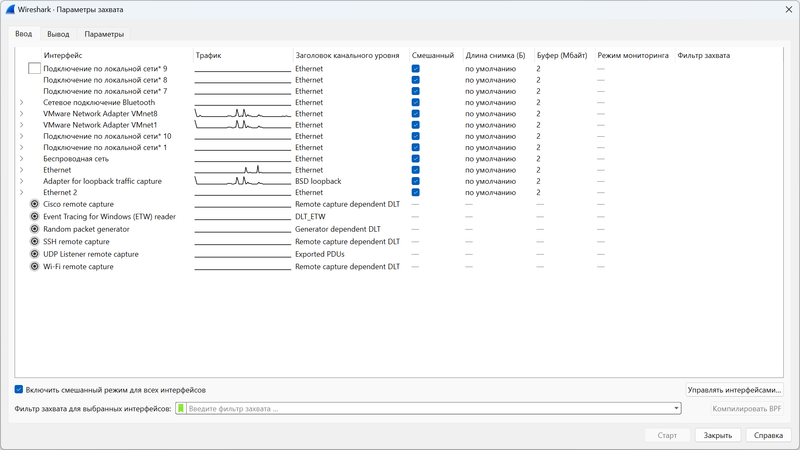
Task: Close the capture options dialog with X
Action: click(x=788, y=9)
